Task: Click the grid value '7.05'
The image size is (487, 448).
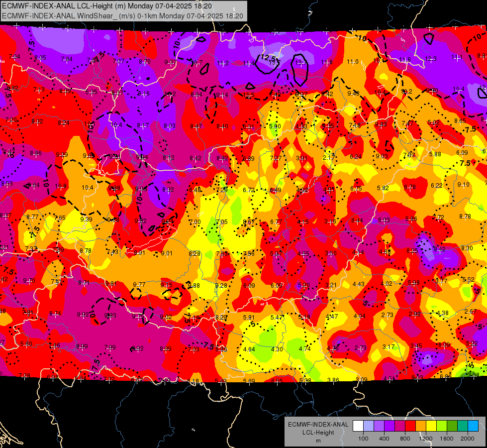Action: (x=222, y=222)
